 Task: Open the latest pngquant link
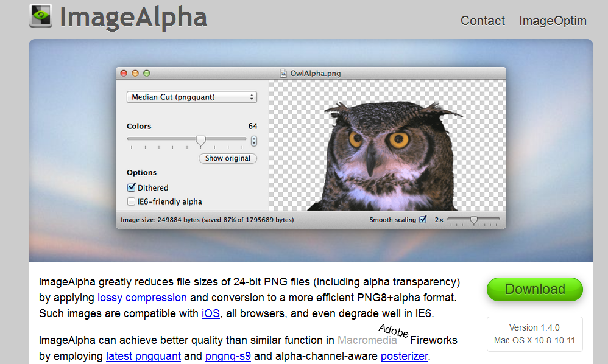point(143,356)
